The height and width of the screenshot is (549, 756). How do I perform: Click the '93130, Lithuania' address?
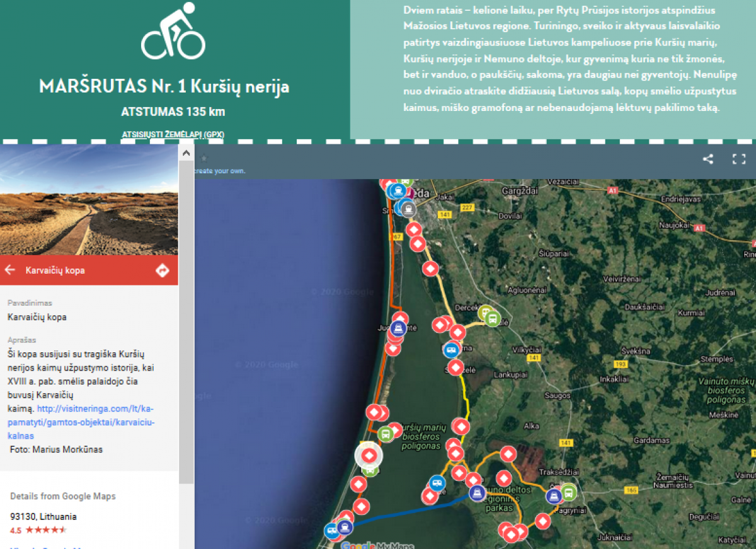[43, 516]
